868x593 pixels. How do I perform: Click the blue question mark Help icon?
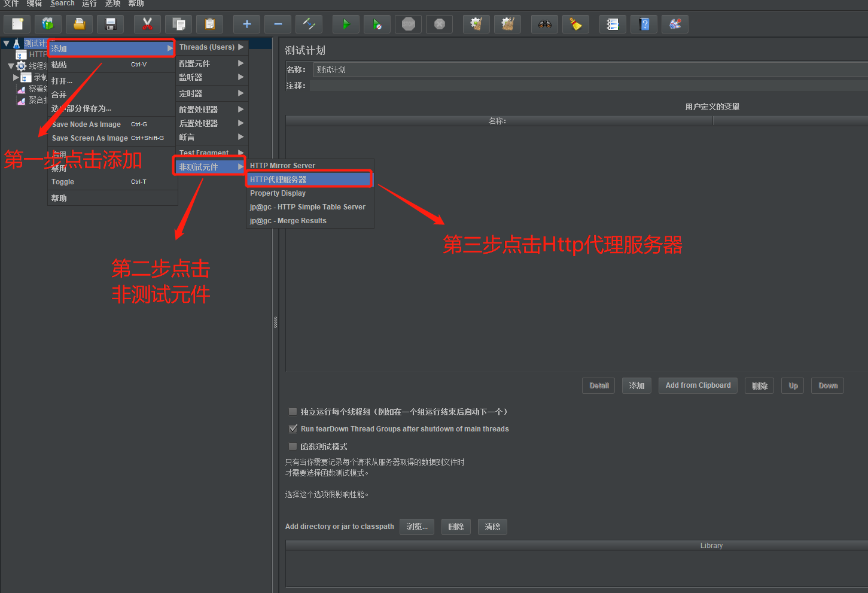click(644, 24)
